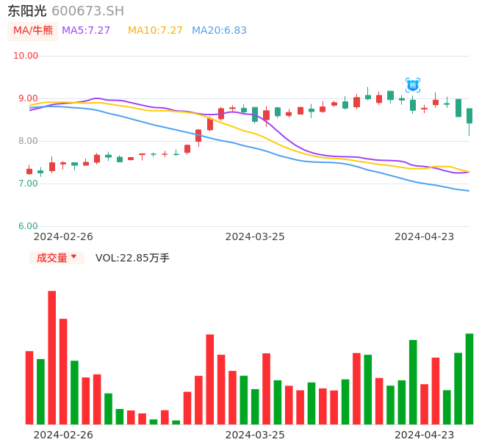Click the stock code 600673.SH
Viewport: 504px width, 445px height.
87,11
